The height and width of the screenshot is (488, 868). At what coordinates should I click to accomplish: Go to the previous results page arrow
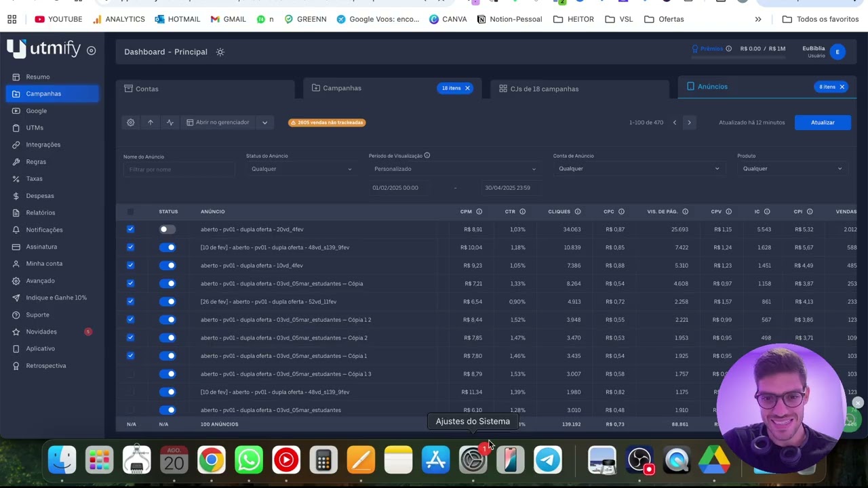(674, 123)
